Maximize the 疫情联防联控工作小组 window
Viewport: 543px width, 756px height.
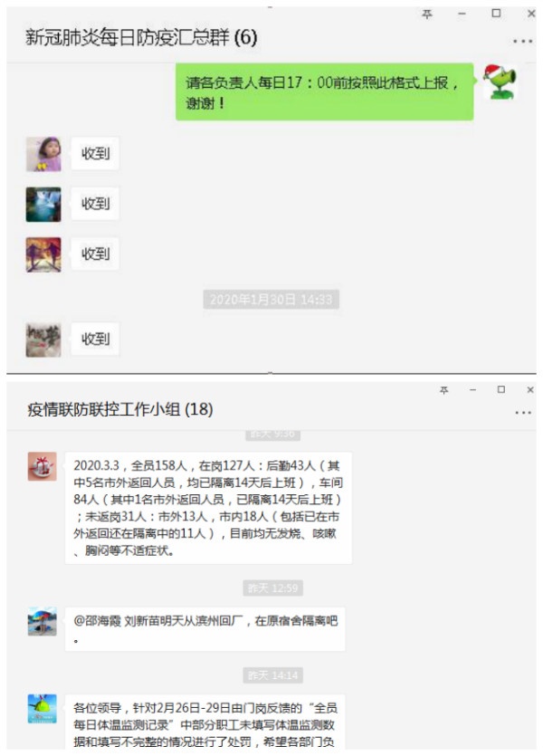501,389
